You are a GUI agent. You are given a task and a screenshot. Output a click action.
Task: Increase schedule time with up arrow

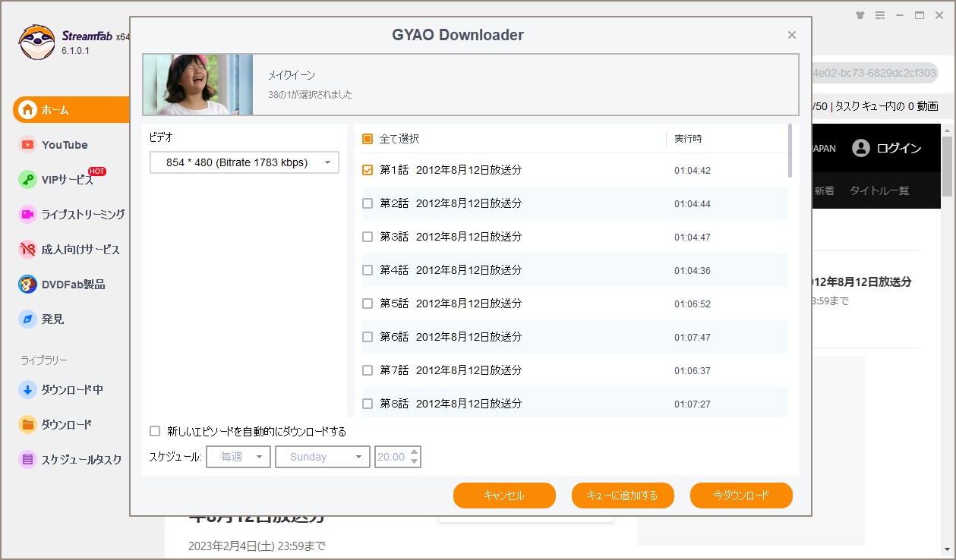414,452
